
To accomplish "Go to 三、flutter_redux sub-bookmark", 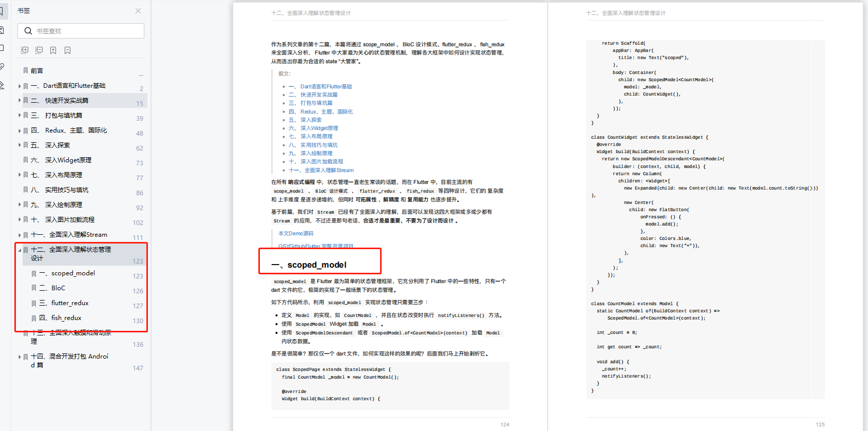I will tap(64, 303).
